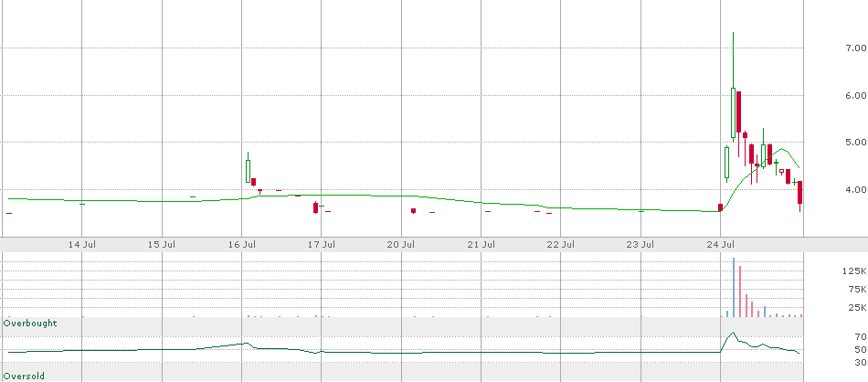Click the Overbought label
The image size is (868, 382).
[x=30, y=323]
